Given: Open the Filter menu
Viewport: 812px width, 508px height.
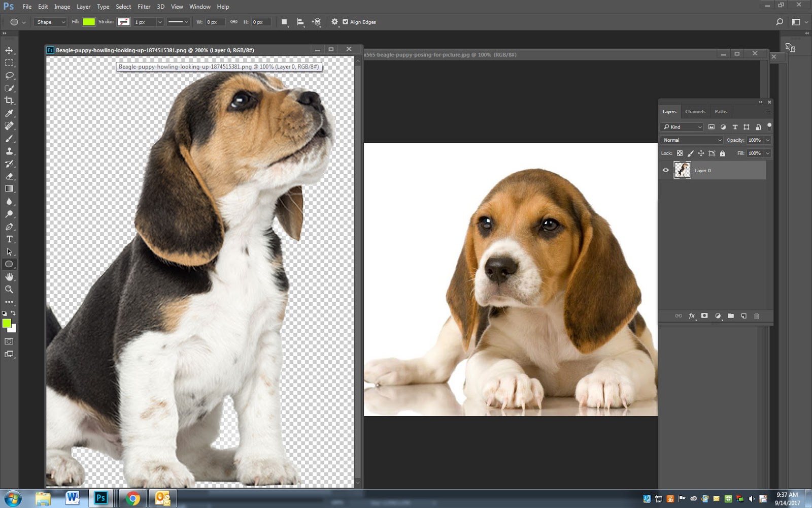Looking at the screenshot, I should click(144, 7).
